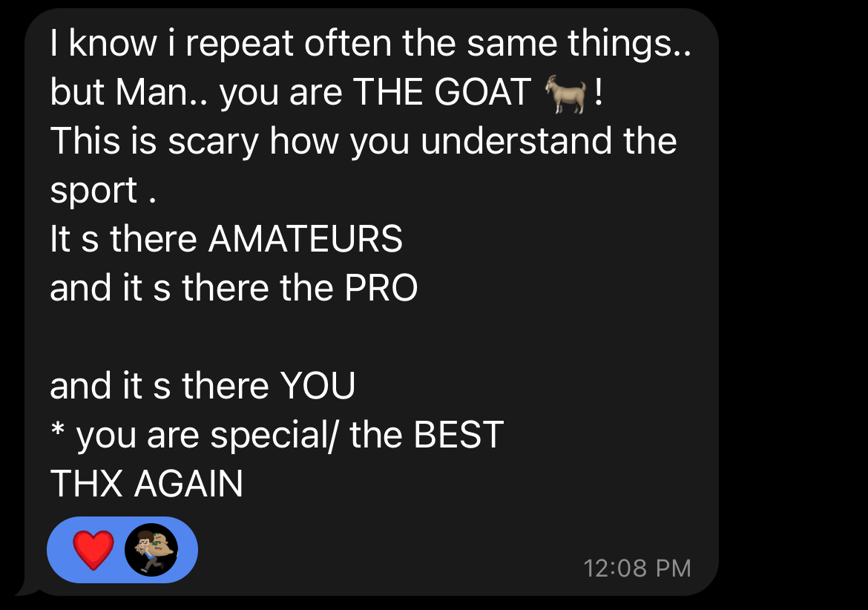Click the goat emoji in message

[x=565, y=93]
